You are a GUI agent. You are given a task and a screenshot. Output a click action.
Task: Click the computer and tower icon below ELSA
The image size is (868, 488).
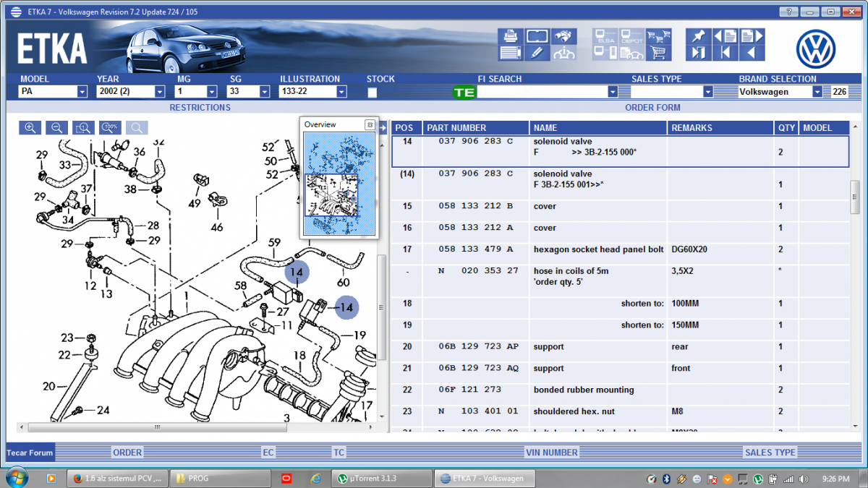[x=606, y=53]
